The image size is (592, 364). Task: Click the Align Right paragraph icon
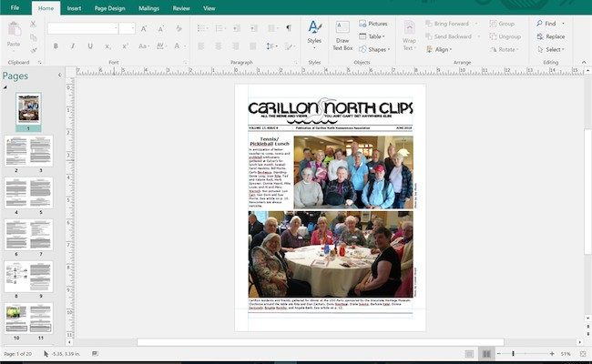236,46
